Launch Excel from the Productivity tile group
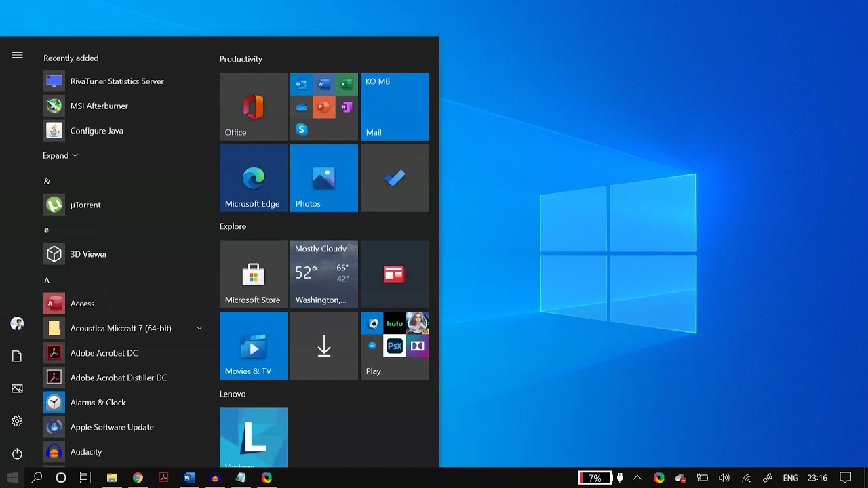868x488 pixels. [347, 85]
